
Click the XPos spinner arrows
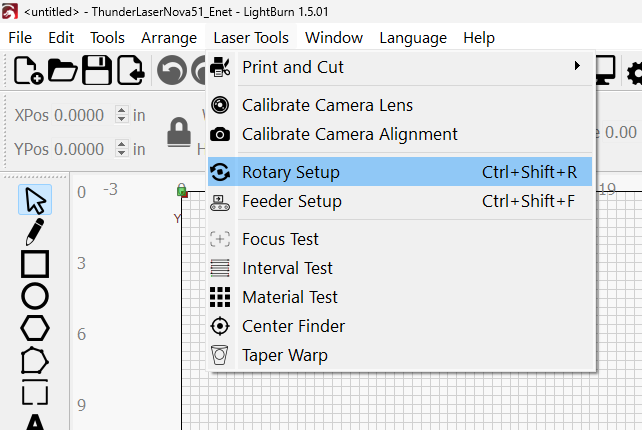click(x=121, y=114)
